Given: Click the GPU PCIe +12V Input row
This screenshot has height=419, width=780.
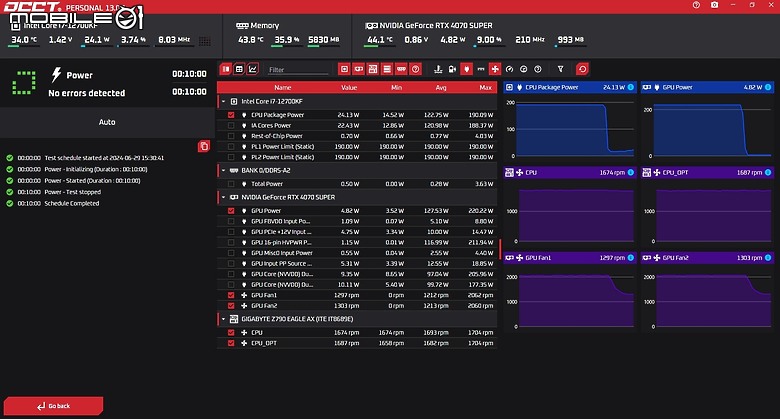Looking at the screenshot, I should click(x=357, y=232).
